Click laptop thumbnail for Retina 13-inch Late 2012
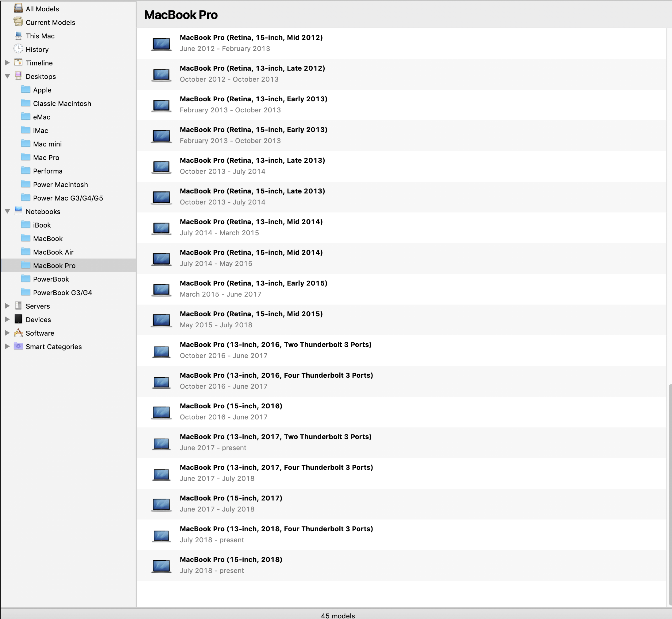Screen dimensions: 672x619 pos(161,74)
